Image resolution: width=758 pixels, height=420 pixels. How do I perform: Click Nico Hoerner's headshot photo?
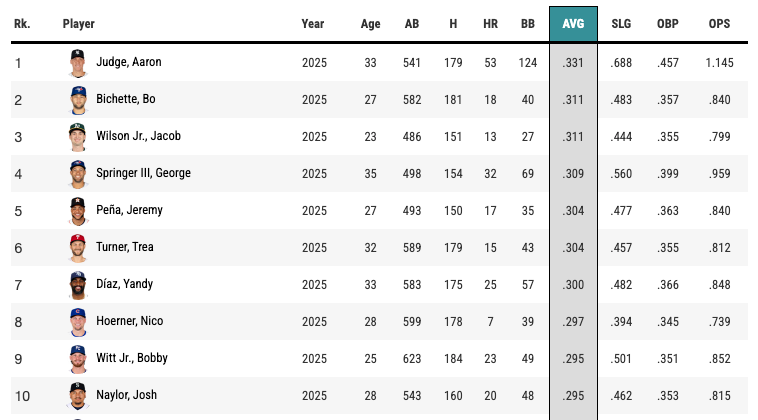point(77,321)
